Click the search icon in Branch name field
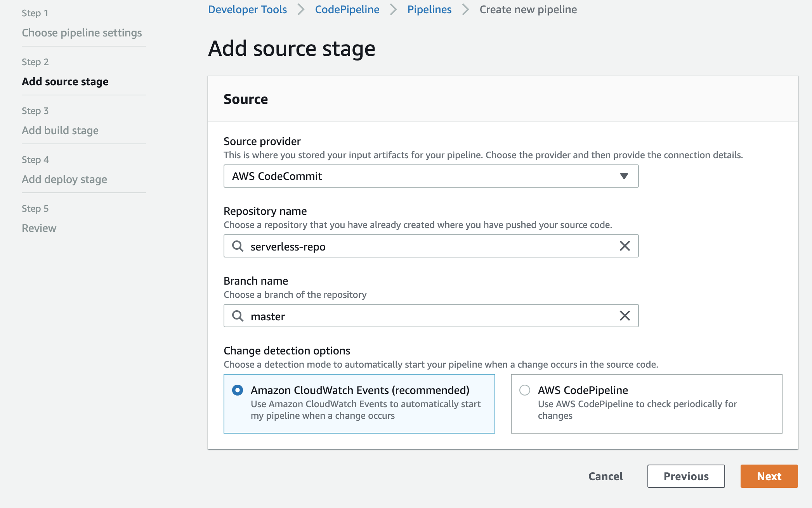 (238, 316)
